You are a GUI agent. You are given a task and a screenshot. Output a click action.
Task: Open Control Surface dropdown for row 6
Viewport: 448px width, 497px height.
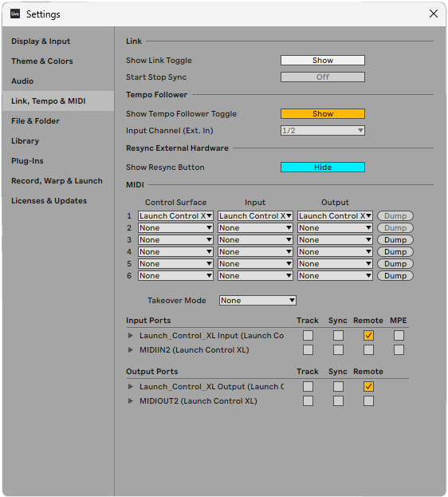(175, 276)
